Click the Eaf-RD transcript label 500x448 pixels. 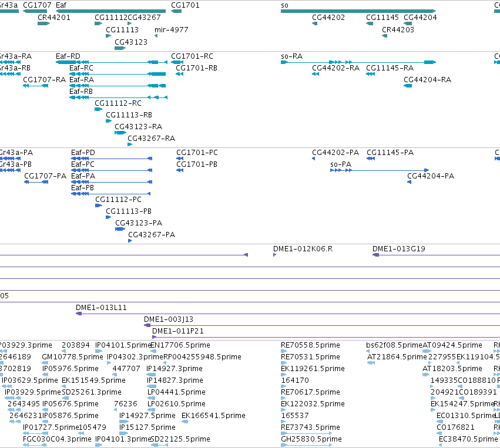click(68, 56)
